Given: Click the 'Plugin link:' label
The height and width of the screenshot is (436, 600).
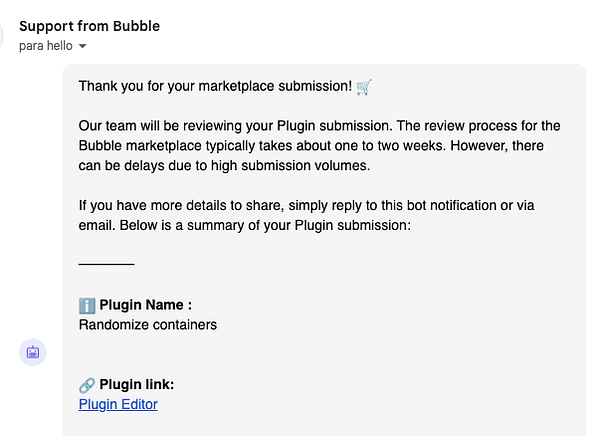Looking at the screenshot, I should (137, 385).
